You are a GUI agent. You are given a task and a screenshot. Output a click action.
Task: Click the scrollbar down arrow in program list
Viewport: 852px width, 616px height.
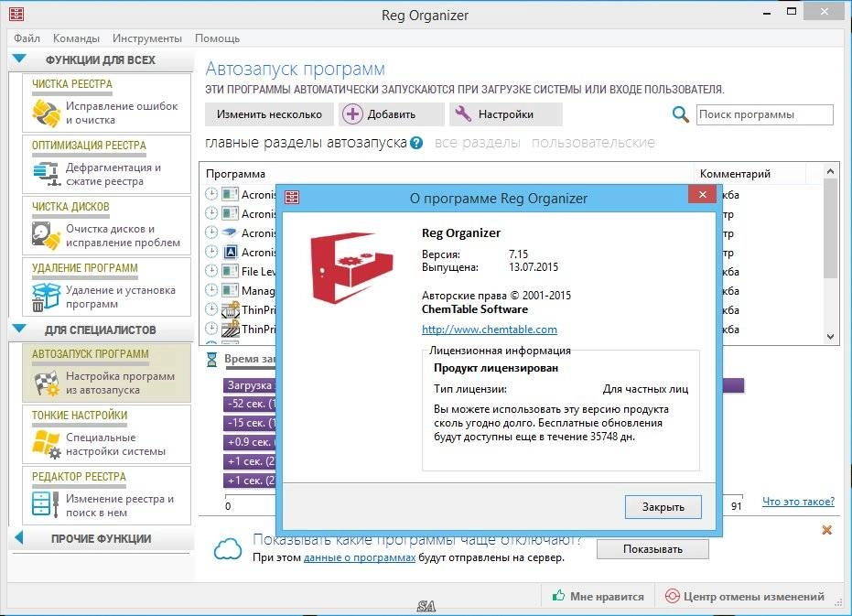point(830,337)
